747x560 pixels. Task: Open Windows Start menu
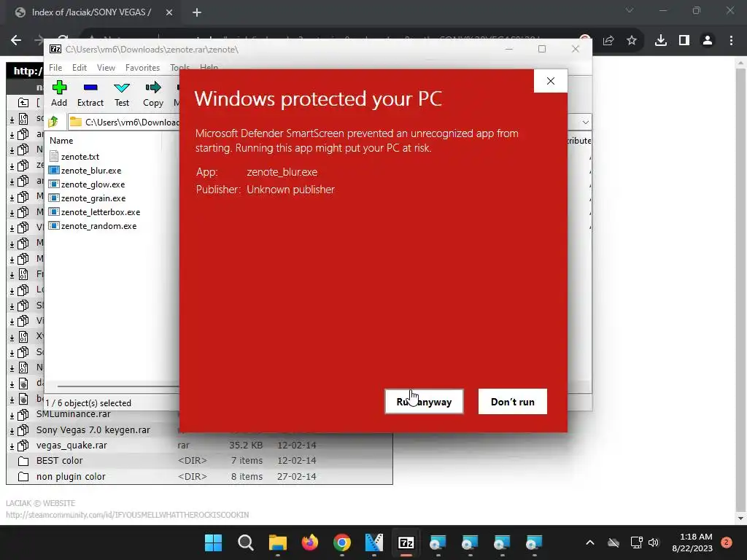(x=214, y=542)
